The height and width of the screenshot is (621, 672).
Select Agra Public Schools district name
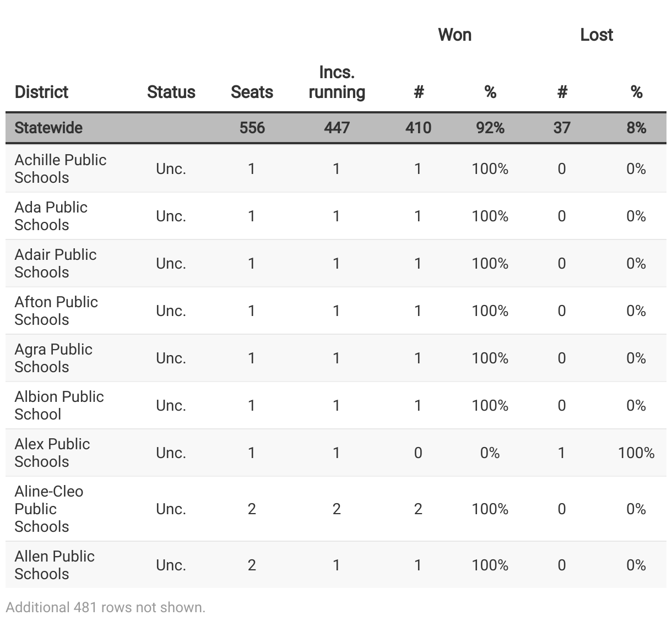(53, 358)
